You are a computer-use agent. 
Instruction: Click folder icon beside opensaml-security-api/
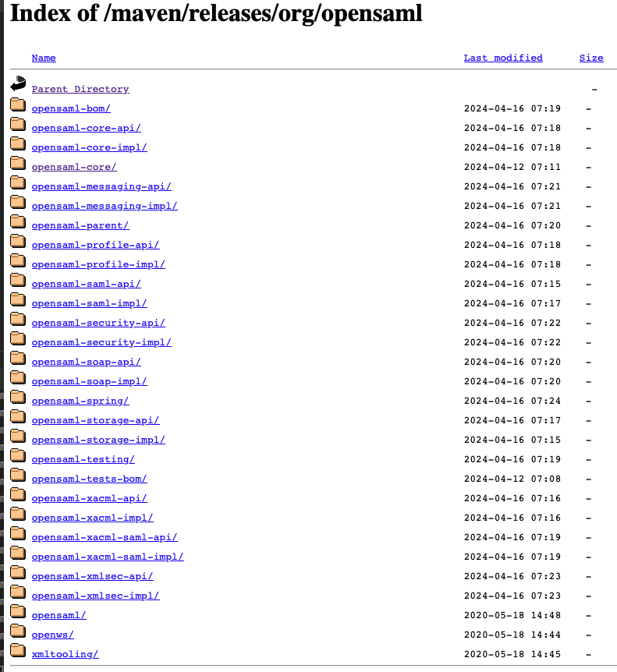point(18,319)
